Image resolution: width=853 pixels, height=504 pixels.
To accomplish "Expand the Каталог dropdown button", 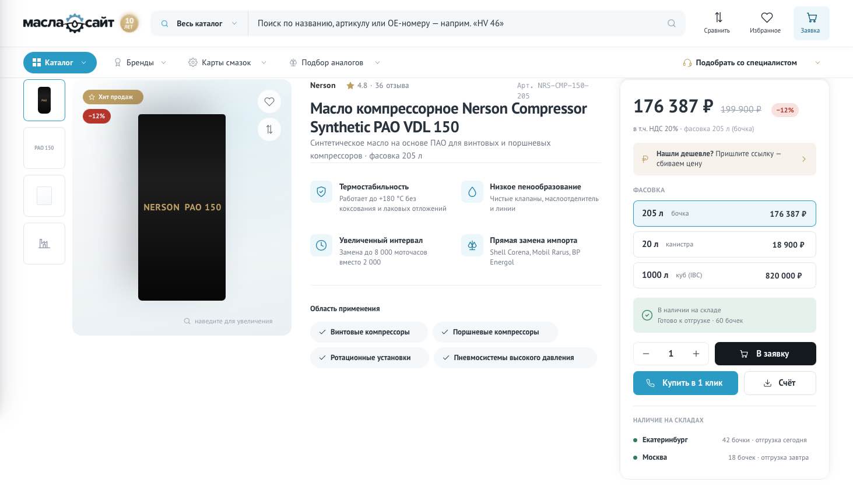I will 60,63.
